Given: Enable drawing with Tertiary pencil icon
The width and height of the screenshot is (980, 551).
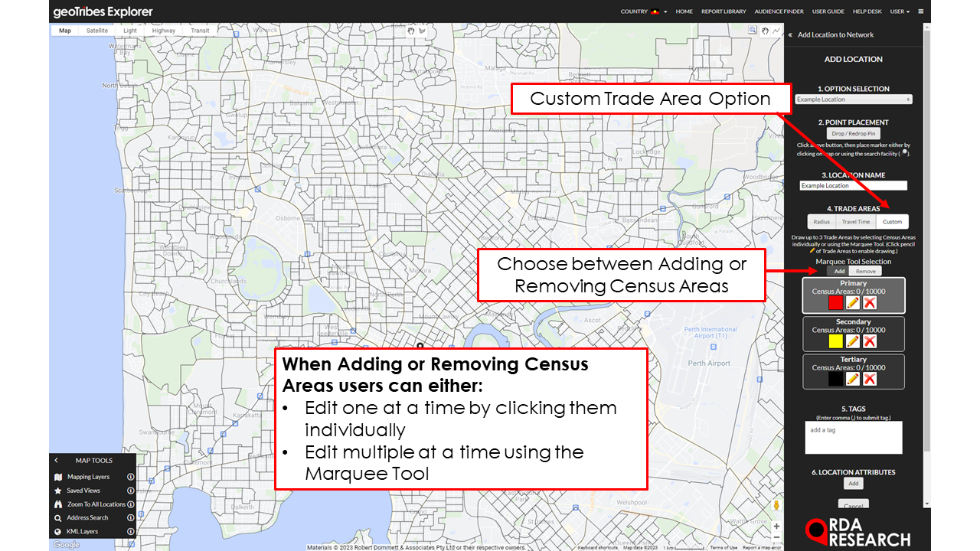Looking at the screenshot, I should pos(852,378).
